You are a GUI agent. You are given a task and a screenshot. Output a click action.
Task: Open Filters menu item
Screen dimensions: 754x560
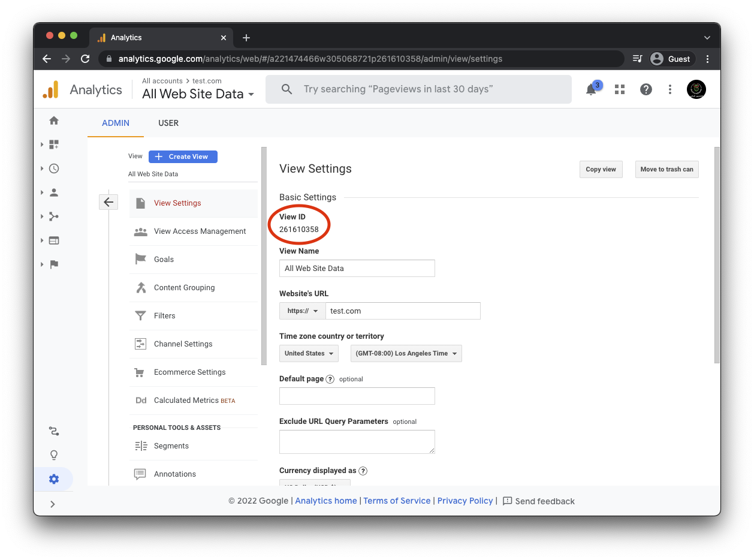[194, 316]
